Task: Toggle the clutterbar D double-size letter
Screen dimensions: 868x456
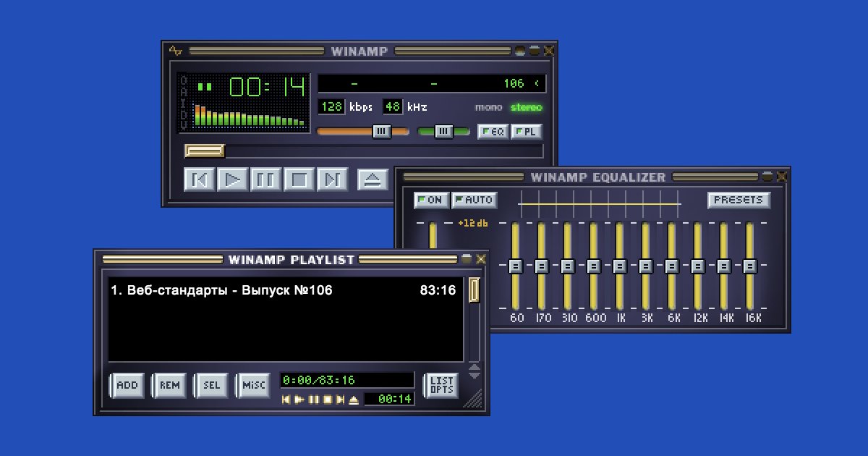Action: pyautogui.click(x=184, y=114)
